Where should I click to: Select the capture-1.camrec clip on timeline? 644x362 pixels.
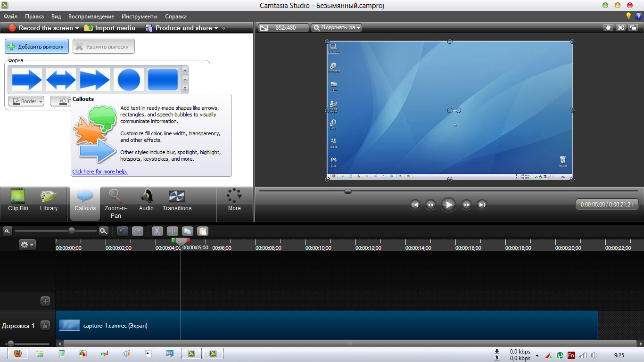[x=325, y=325]
